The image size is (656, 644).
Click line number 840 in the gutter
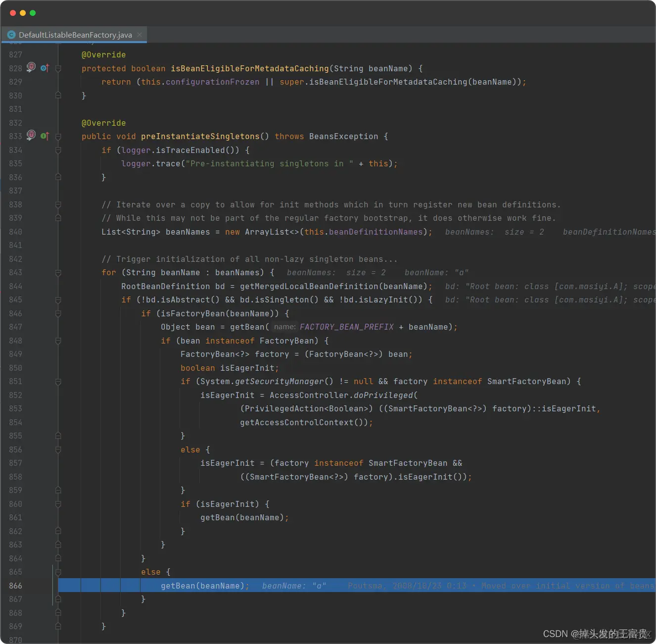(x=15, y=232)
